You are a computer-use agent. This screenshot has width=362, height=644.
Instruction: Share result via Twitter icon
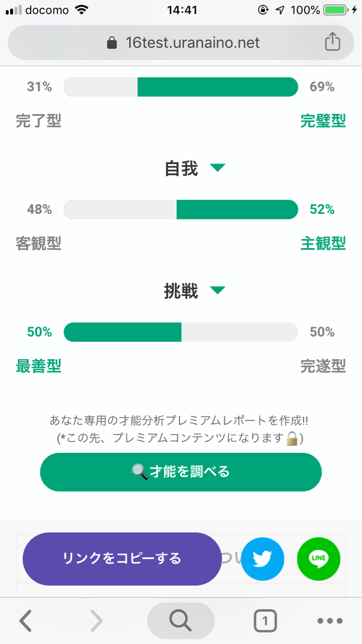click(262, 559)
